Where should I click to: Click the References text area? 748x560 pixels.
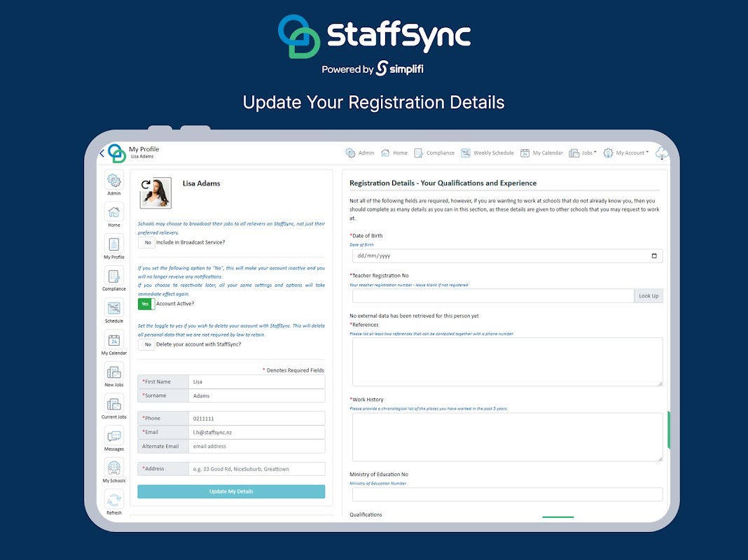[508, 362]
